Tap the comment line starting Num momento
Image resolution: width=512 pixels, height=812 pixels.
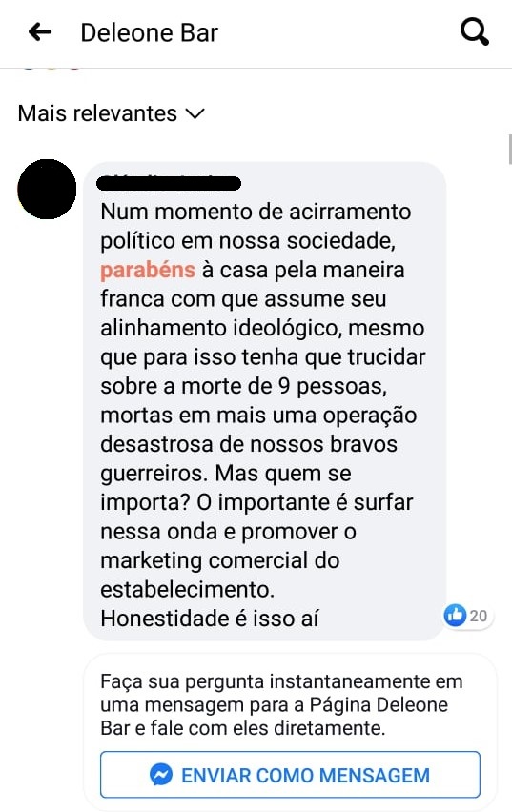[256, 212]
